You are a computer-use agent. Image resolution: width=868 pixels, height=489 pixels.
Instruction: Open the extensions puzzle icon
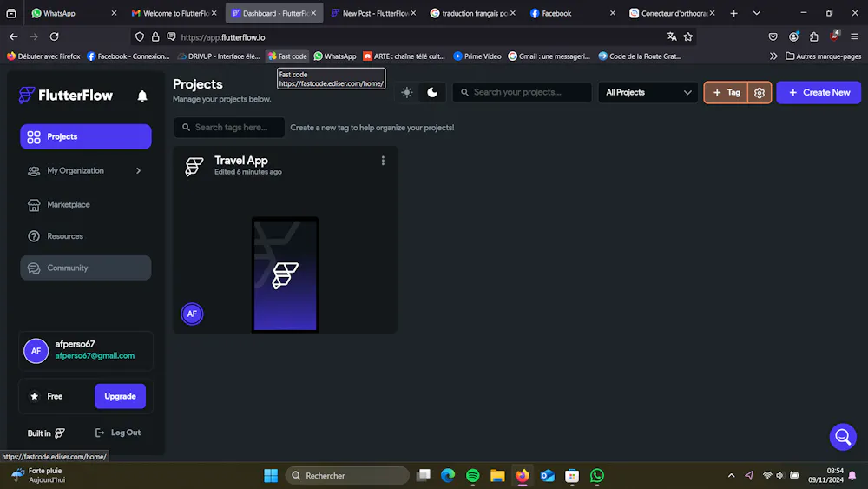(x=814, y=37)
